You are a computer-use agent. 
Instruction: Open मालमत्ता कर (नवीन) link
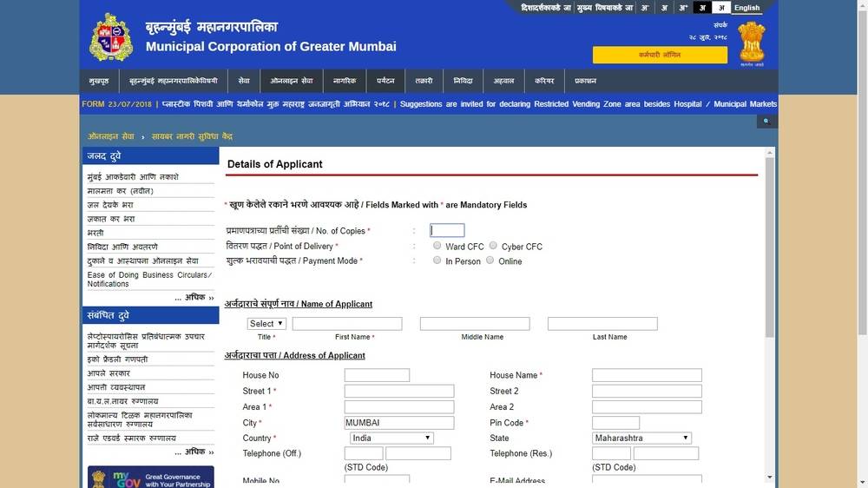pyautogui.click(x=120, y=190)
